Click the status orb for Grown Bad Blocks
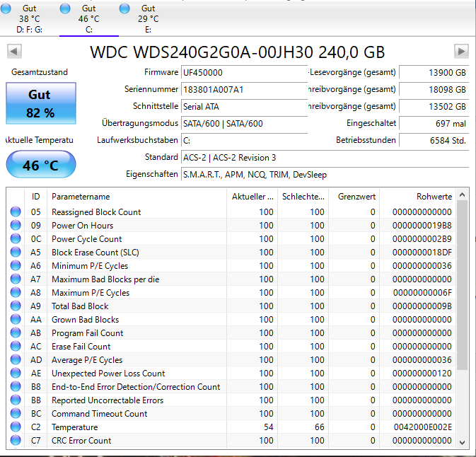This screenshot has height=457, width=476. [x=16, y=319]
